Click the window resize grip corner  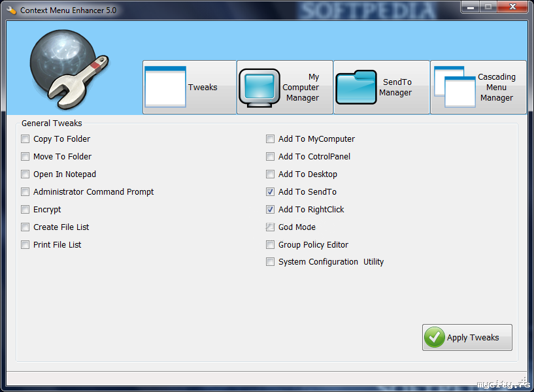[x=523, y=382]
